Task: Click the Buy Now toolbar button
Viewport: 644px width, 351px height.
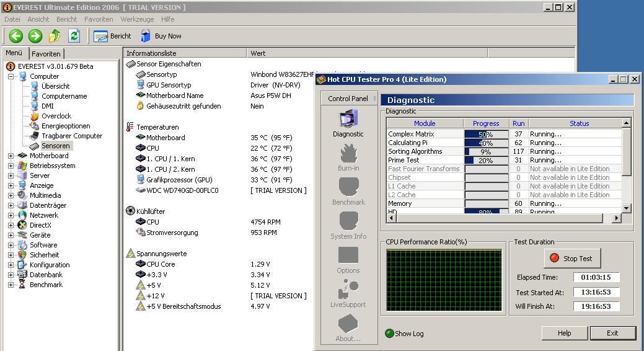Action: [x=161, y=36]
